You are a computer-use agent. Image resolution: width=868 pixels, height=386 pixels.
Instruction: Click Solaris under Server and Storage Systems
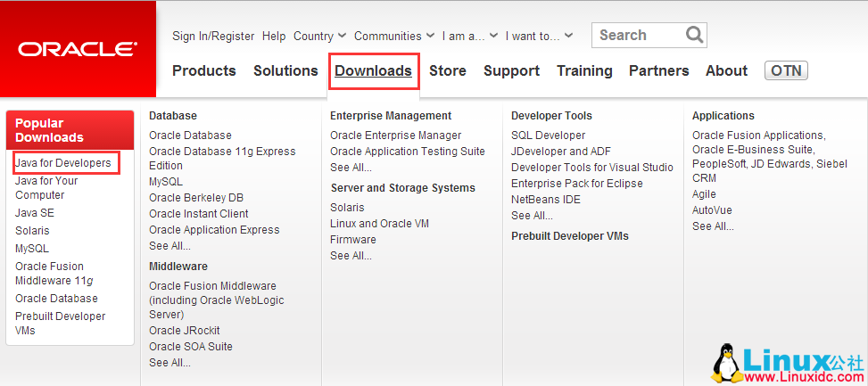347,208
